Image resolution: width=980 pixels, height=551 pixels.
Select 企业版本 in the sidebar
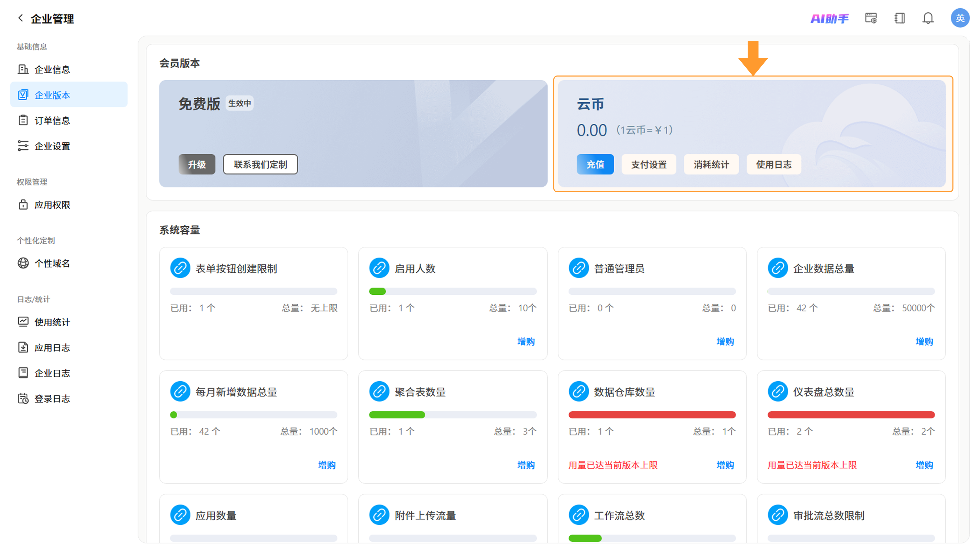69,95
